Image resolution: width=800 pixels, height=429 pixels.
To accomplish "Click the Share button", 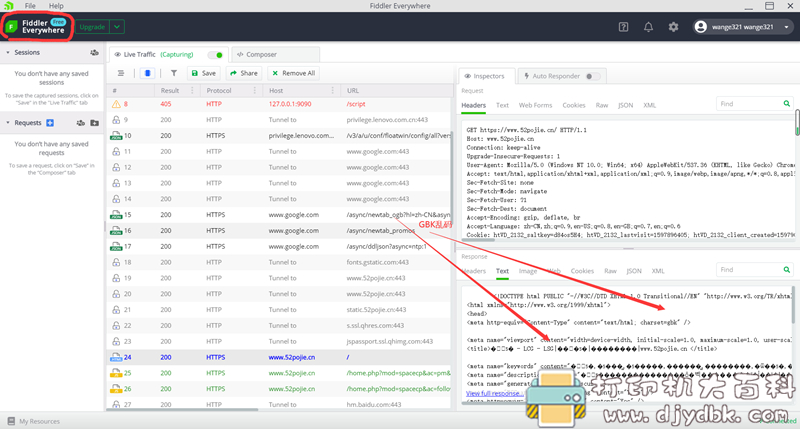I will [244, 73].
